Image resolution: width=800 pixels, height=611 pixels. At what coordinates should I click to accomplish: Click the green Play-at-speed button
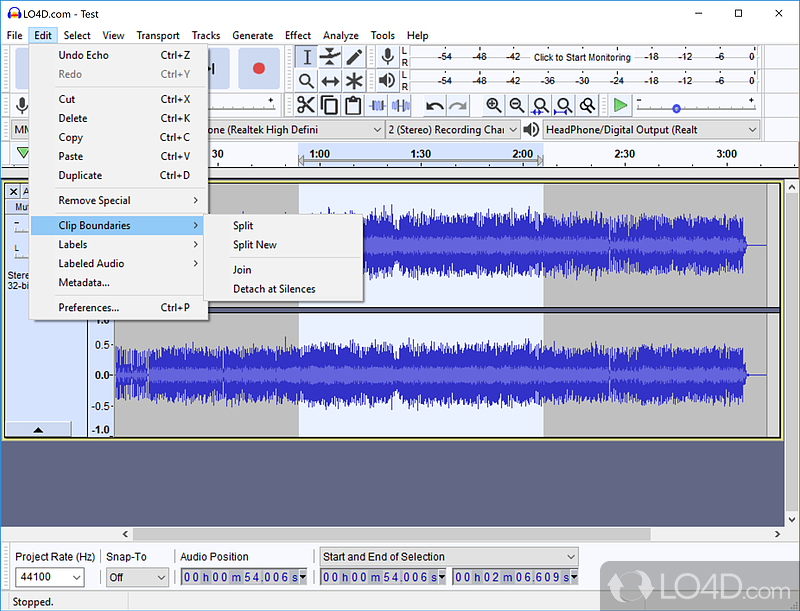(620, 106)
